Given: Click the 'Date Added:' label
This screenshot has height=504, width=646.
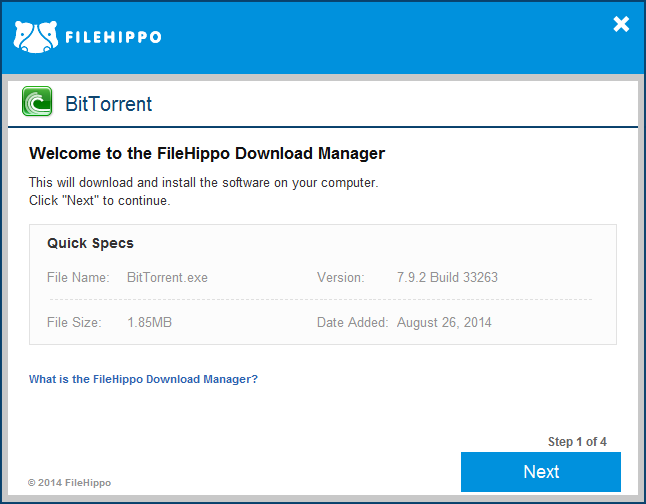Looking at the screenshot, I should (353, 322).
